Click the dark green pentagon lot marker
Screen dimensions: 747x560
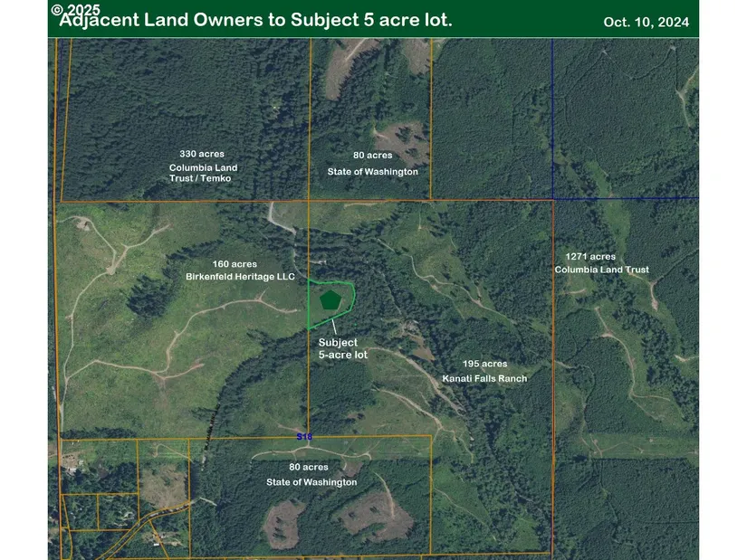click(x=329, y=299)
